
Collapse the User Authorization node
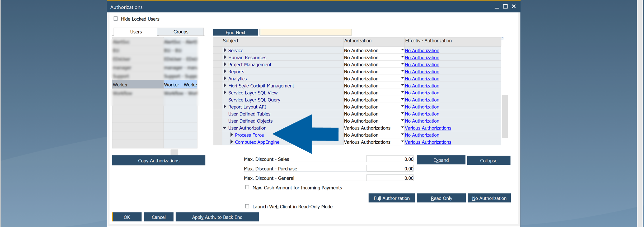(224, 128)
